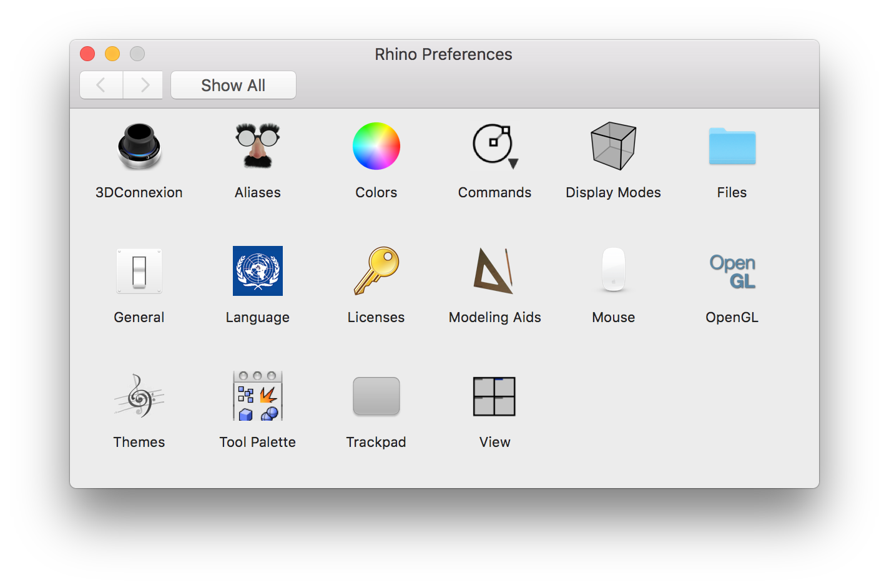Click the Language text label
The width and height of the screenshot is (889, 588).
coord(258,318)
